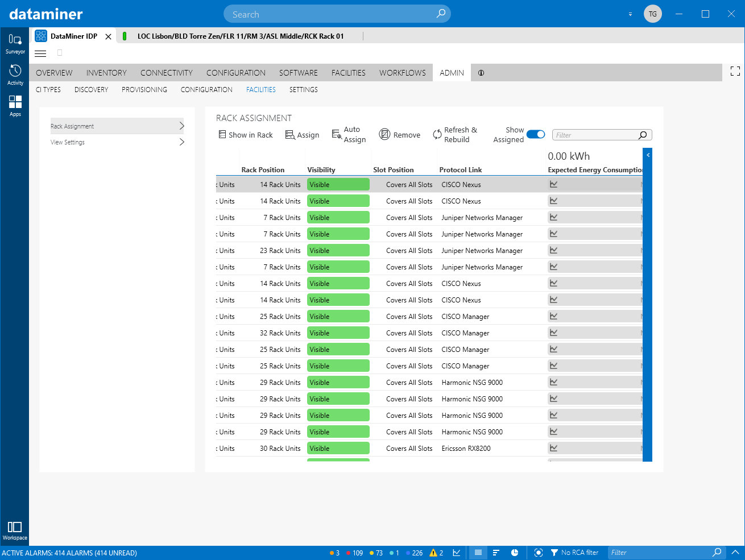Switch to the SOFTWARE tab
This screenshot has height=560, width=745.
299,73
